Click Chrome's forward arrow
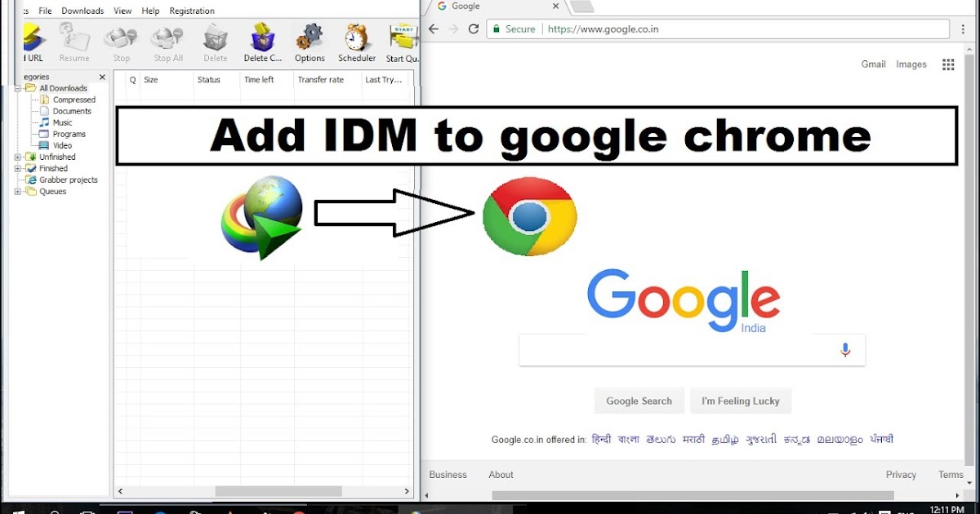 (x=454, y=29)
